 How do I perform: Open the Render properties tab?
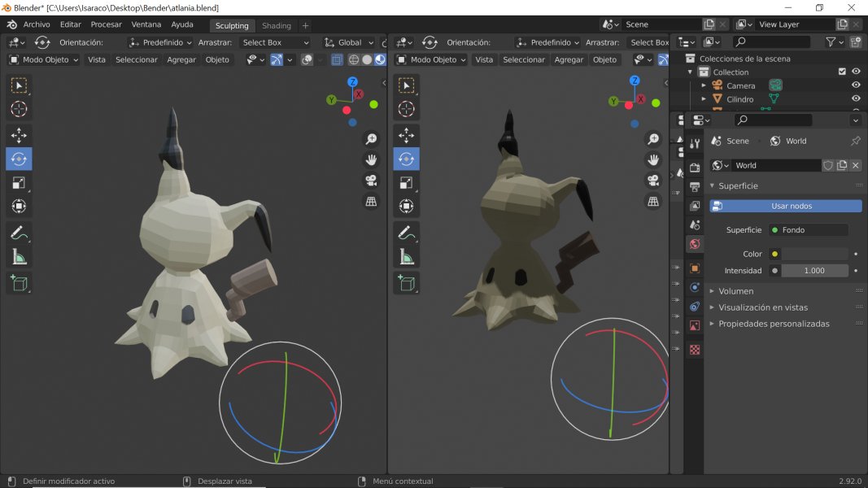pos(695,168)
